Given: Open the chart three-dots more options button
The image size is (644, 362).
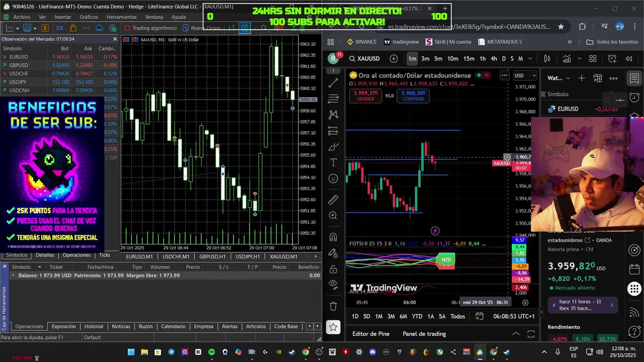Looking at the screenshot, I should [x=504, y=75].
